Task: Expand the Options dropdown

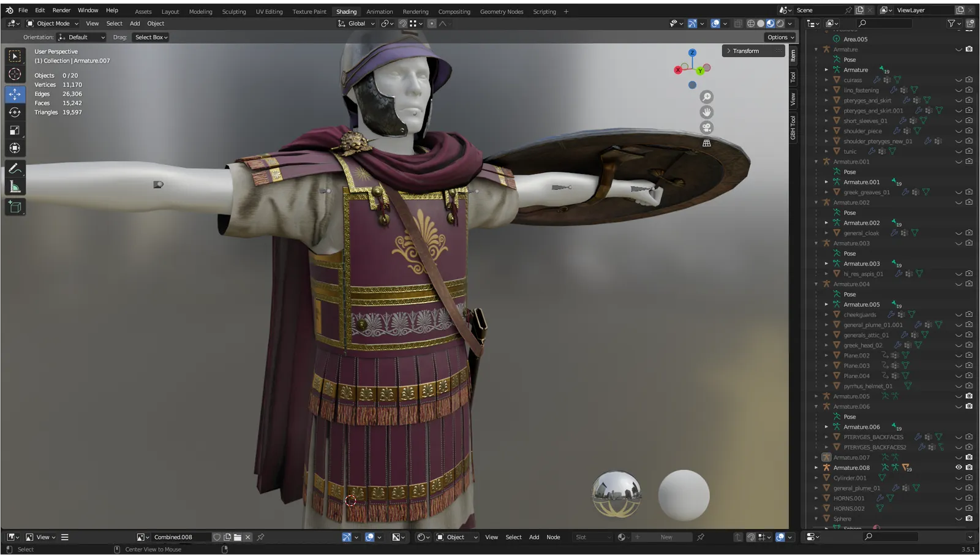Action: [x=780, y=37]
